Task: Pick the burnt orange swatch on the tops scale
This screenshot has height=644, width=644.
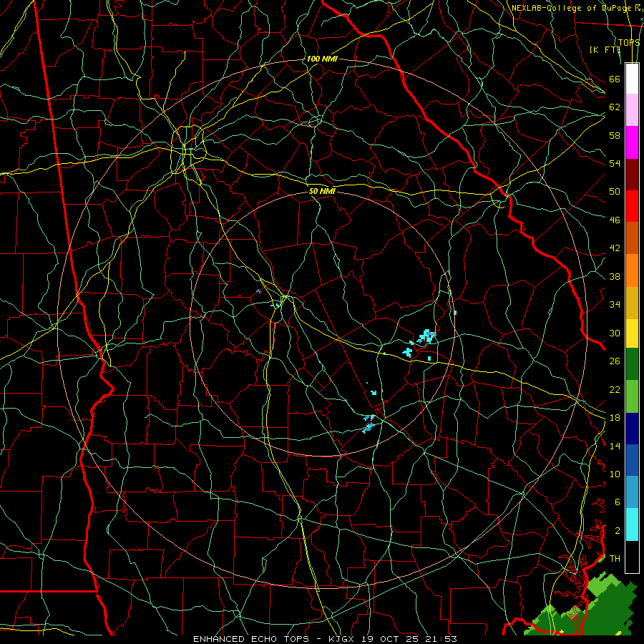Action: tap(632, 238)
